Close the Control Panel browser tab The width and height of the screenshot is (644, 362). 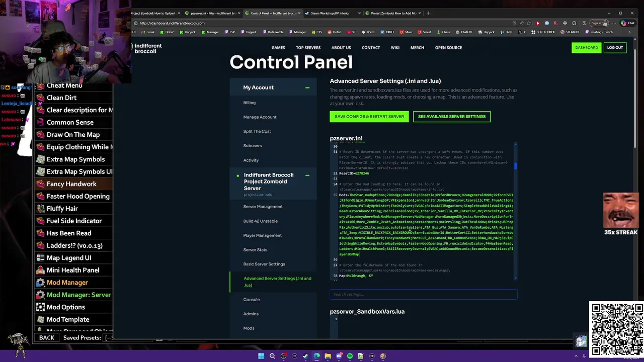click(299, 13)
